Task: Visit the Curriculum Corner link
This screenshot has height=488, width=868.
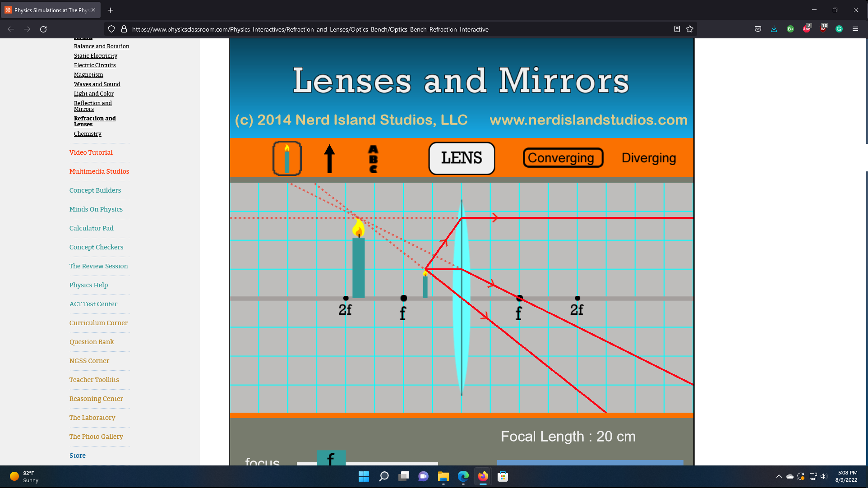Action: pos(98,323)
